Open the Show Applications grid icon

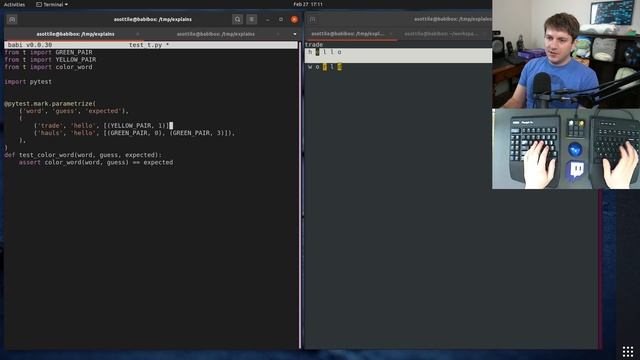click(628, 351)
